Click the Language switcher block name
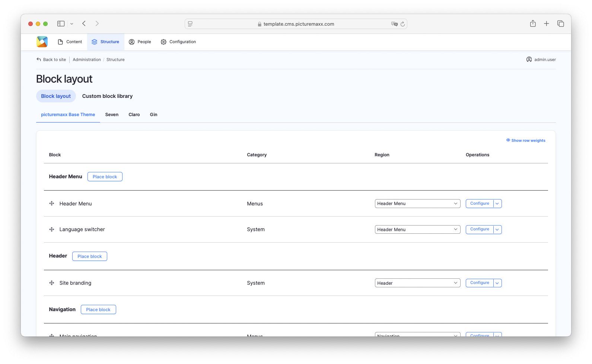The height and width of the screenshot is (364, 592). [x=82, y=229]
